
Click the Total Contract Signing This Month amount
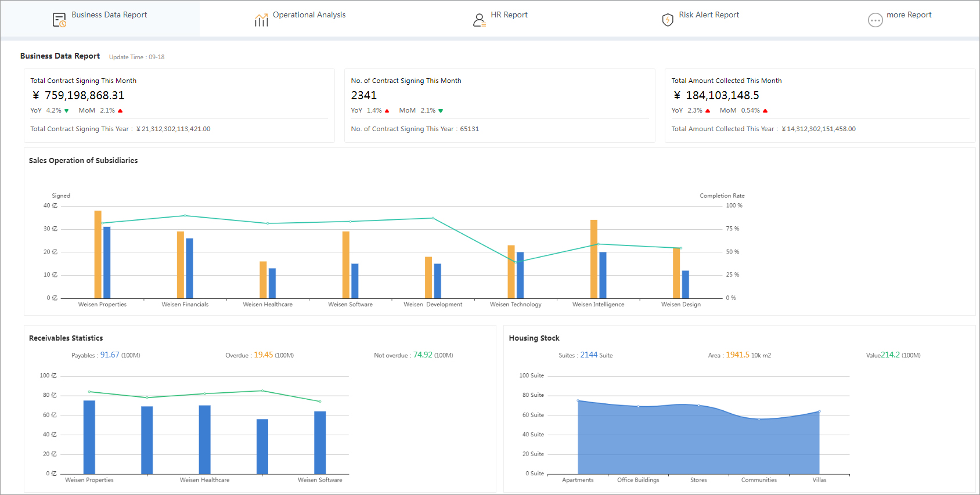[78, 95]
